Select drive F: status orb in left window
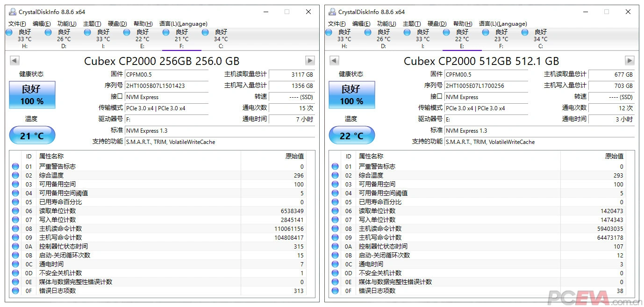This screenshot has width=644, height=307. tap(166, 32)
